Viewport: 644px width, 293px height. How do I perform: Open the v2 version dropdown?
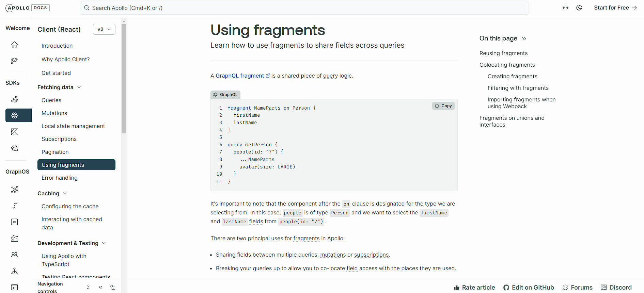tap(104, 29)
